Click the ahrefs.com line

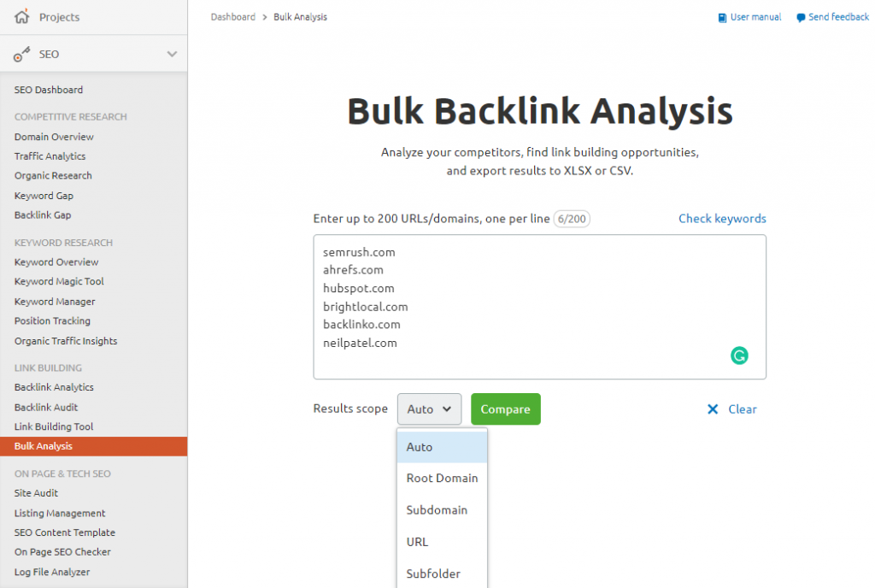coord(353,270)
